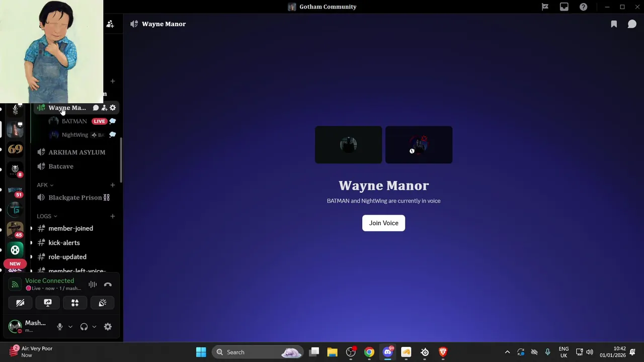The width and height of the screenshot is (644, 362).
Task: Show chat with the header speech bubble
Action: [x=632, y=24]
